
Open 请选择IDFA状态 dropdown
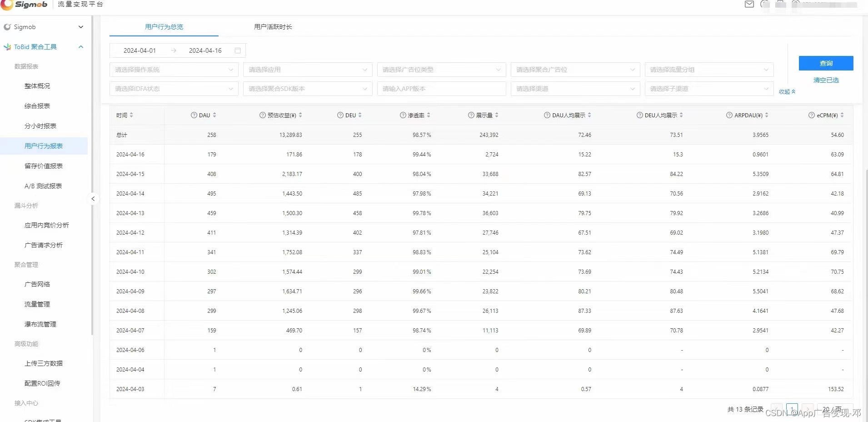[174, 89]
